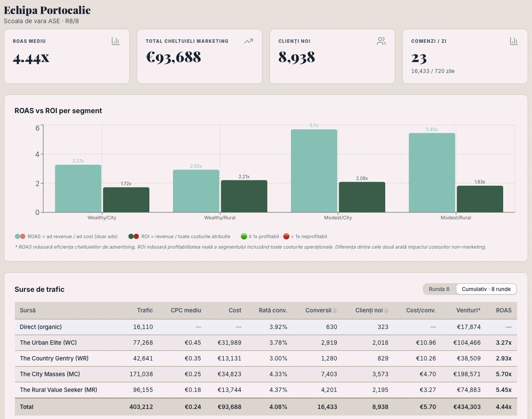Switch to the Cumulativ · 8 runde tab

[486, 289]
